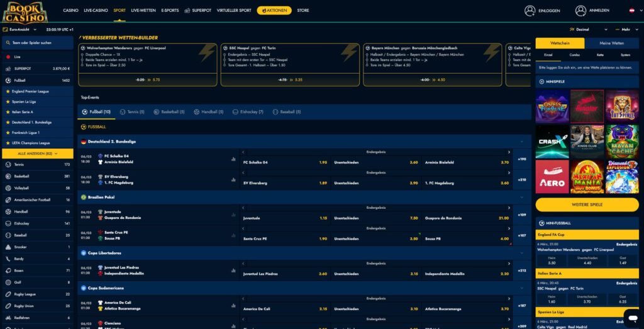Viewport: 644px width, 329px height.
Task: Open Eishockey in the sidebar
Action: click(37, 224)
